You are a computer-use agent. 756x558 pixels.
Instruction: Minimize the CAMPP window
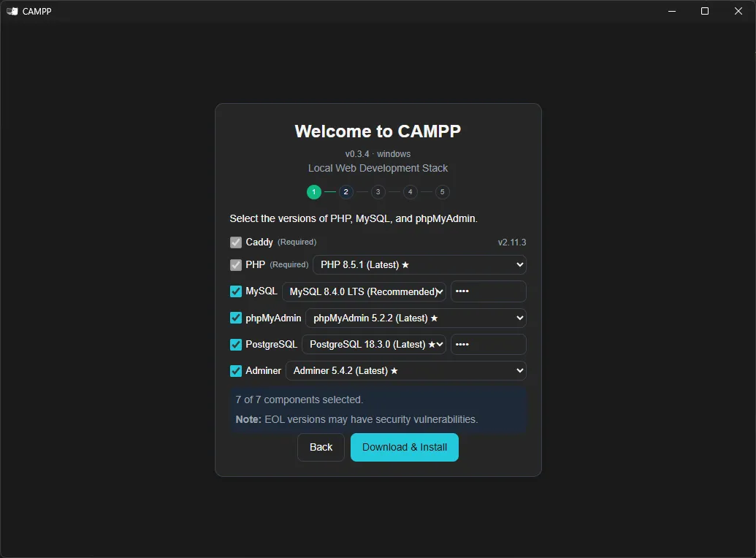(x=671, y=11)
